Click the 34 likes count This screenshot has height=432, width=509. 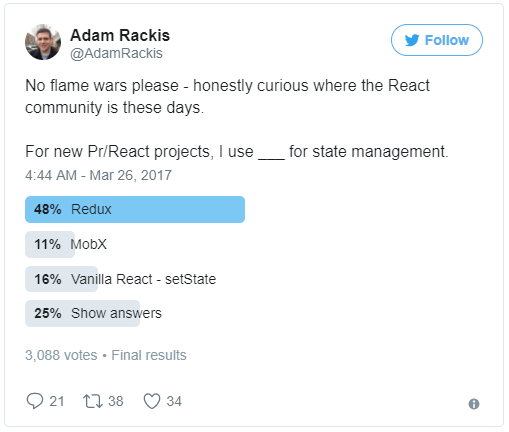(x=174, y=401)
